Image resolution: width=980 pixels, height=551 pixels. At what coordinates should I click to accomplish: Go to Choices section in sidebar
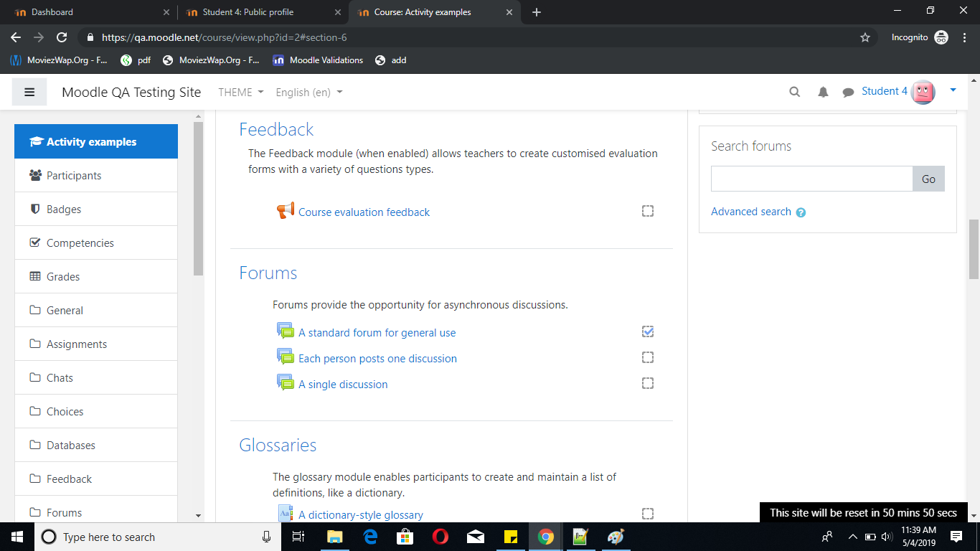coord(96,411)
